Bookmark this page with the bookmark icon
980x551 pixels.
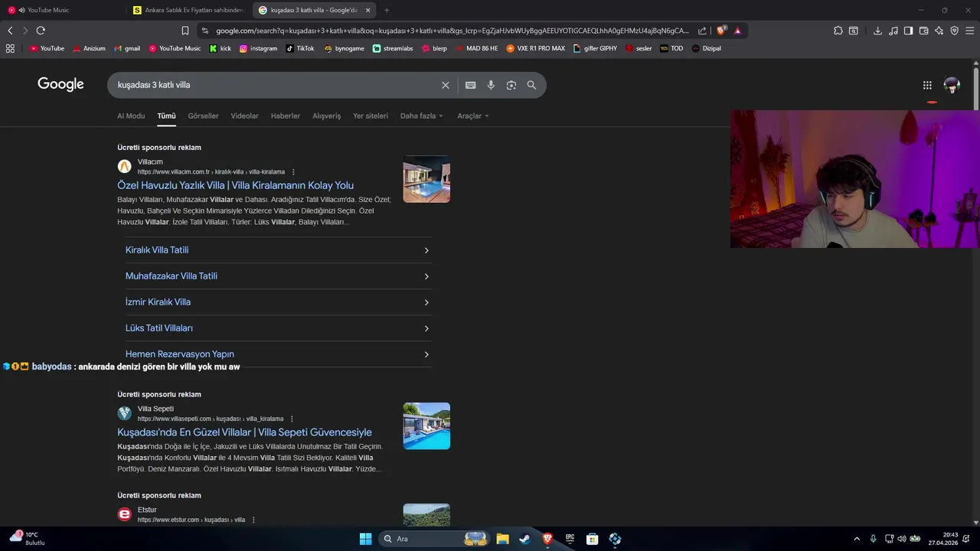(185, 31)
